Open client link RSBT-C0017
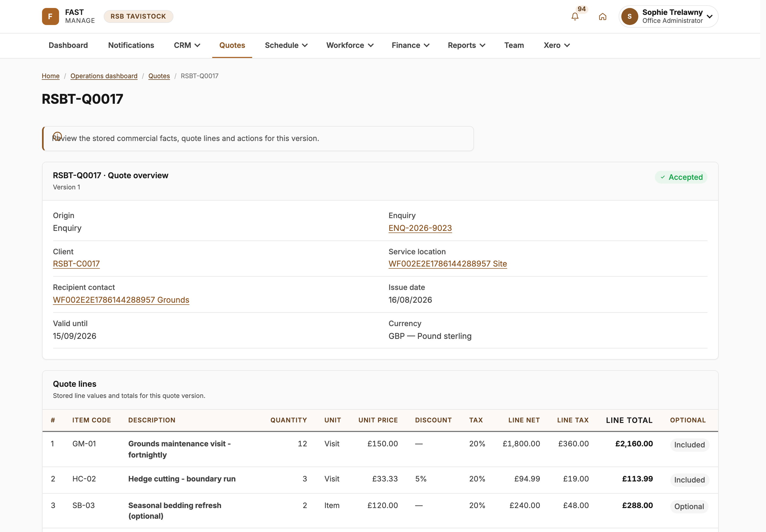The height and width of the screenshot is (532, 766). [76, 264]
